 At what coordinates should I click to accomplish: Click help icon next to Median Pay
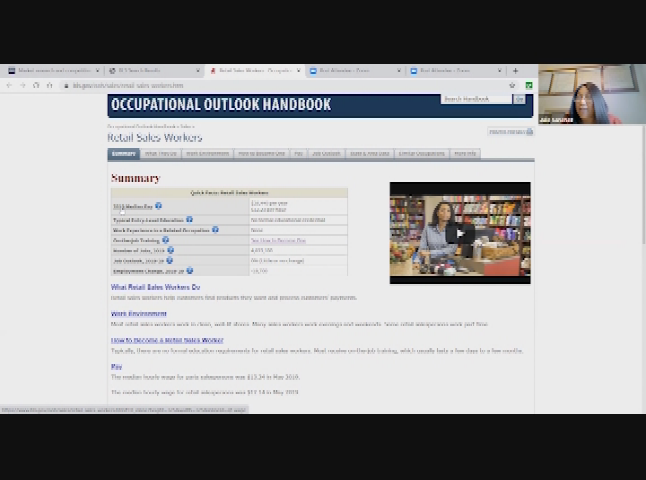pos(158,205)
